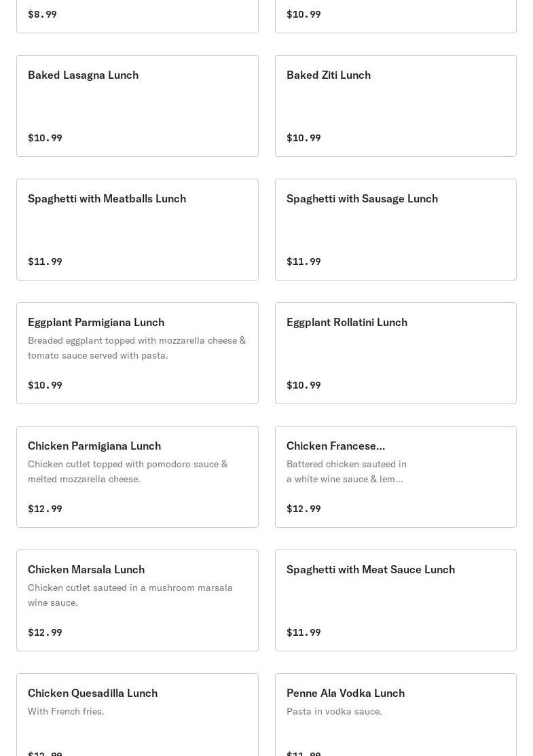
Task: Select the Baked Lasagna Lunch item
Action: [x=137, y=106]
